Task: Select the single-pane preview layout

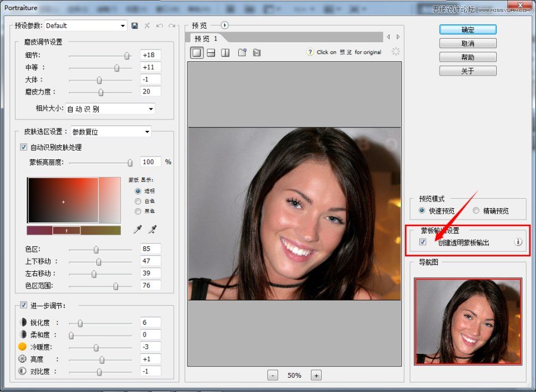Action: 197,52
